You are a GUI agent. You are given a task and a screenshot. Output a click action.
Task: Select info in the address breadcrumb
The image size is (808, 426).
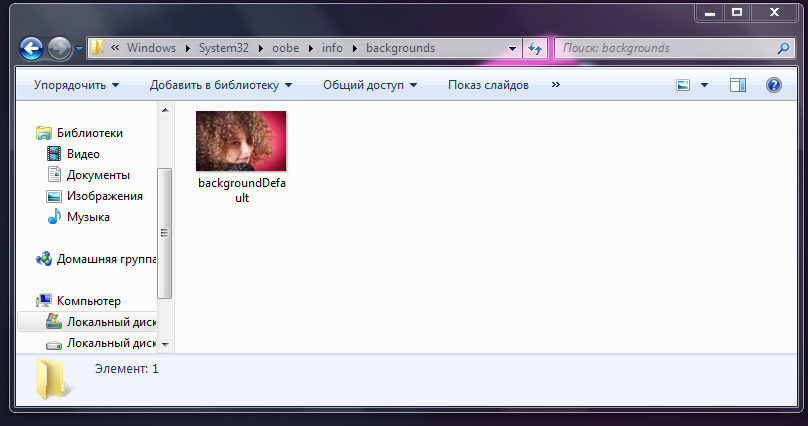pyautogui.click(x=332, y=48)
